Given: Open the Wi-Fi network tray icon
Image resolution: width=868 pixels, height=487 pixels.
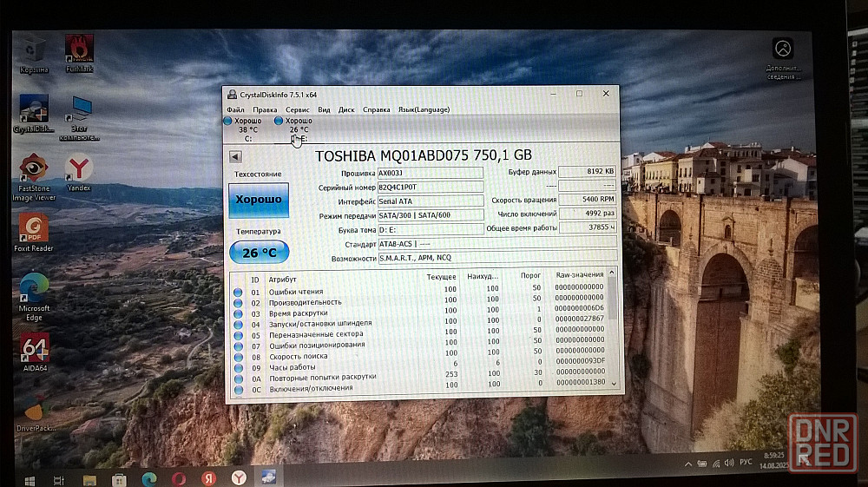Looking at the screenshot, I should coord(716,464).
